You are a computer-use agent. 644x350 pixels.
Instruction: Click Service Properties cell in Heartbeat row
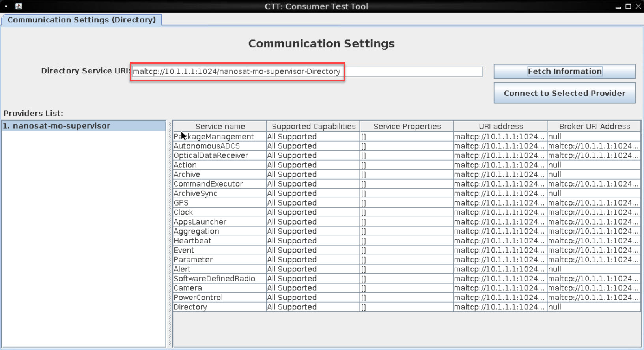click(407, 241)
